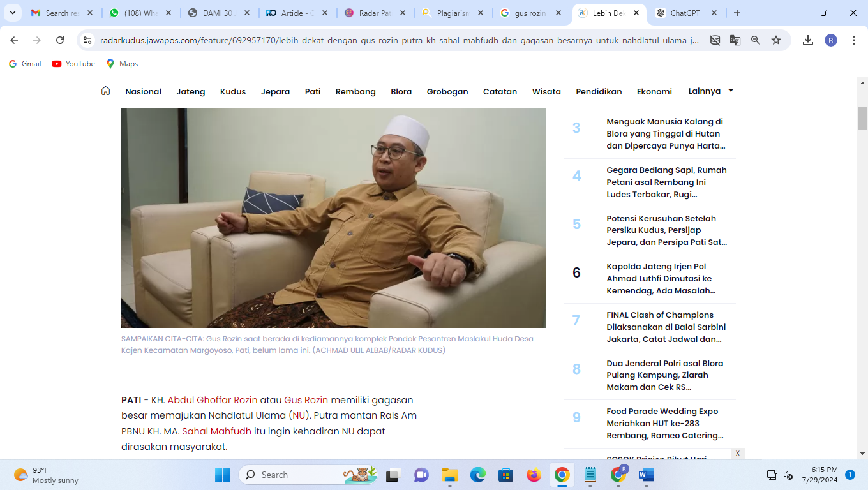
Task: Click the cookies blocked eye icon
Action: tap(715, 40)
